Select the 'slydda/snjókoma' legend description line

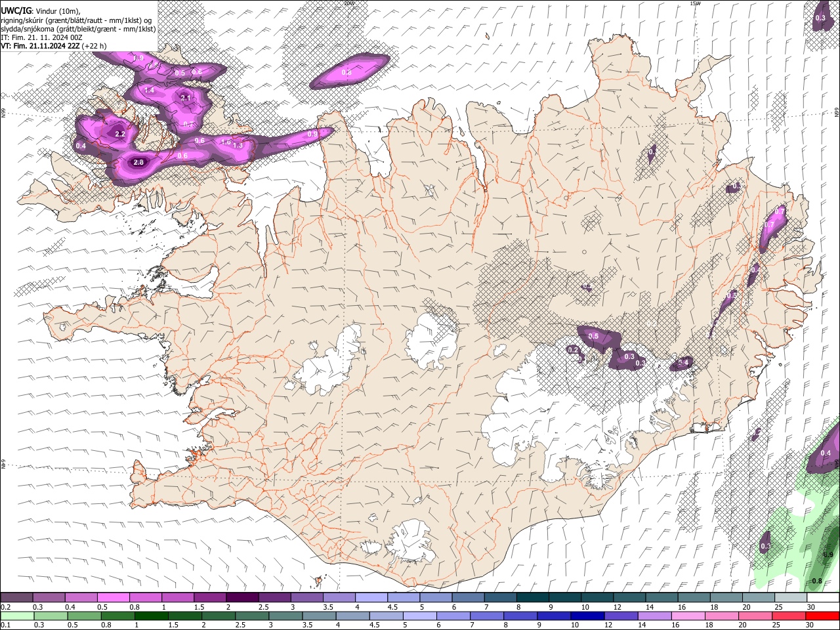point(79,29)
